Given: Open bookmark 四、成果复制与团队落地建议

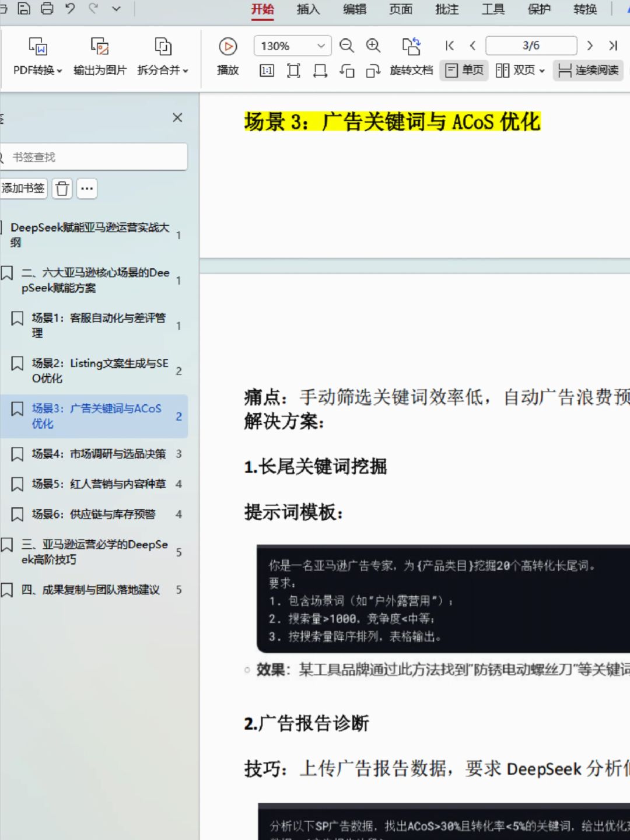Looking at the screenshot, I should click(93, 590).
